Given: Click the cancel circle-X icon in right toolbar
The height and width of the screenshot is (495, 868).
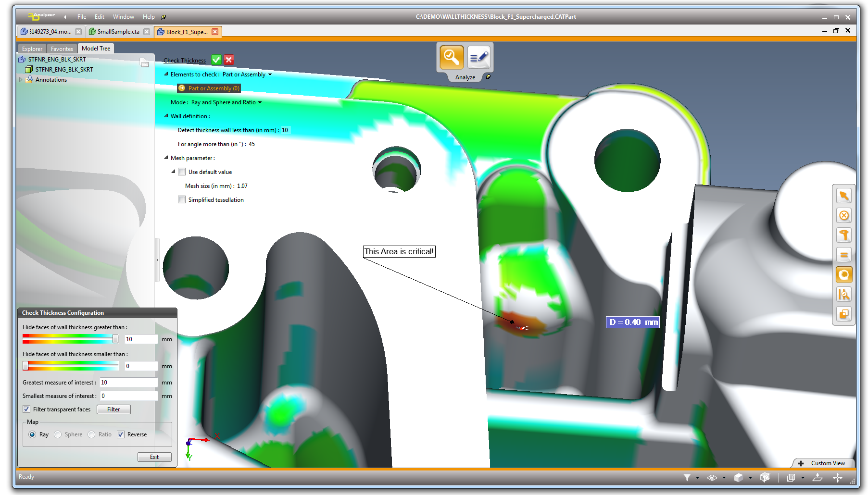Looking at the screenshot, I should [x=844, y=215].
